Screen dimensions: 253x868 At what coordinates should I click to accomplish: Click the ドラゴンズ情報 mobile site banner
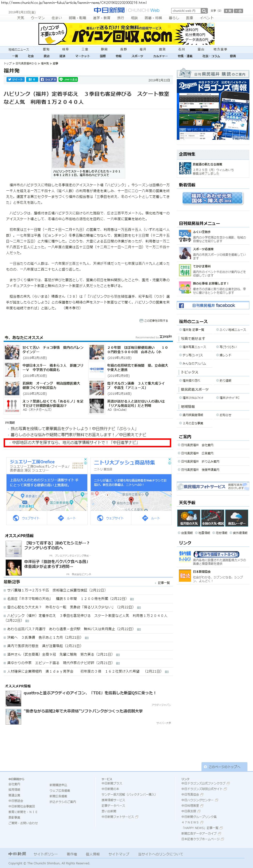[213, 109]
